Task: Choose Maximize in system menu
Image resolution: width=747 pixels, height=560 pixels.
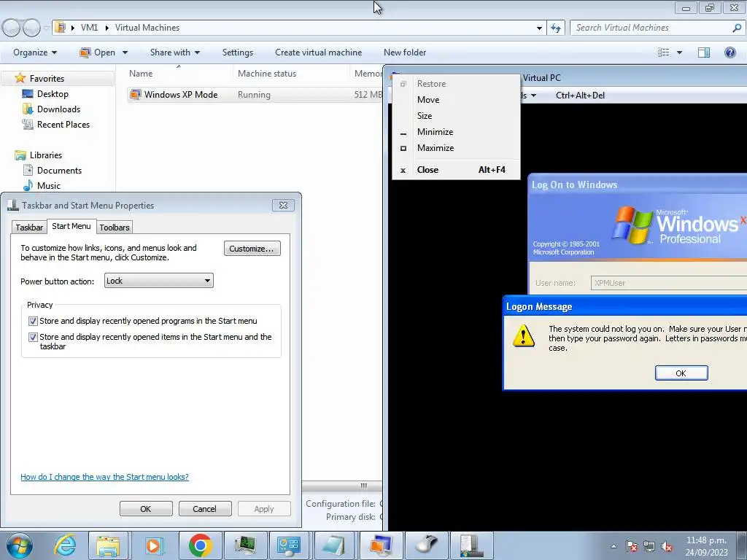Action: 456,148
